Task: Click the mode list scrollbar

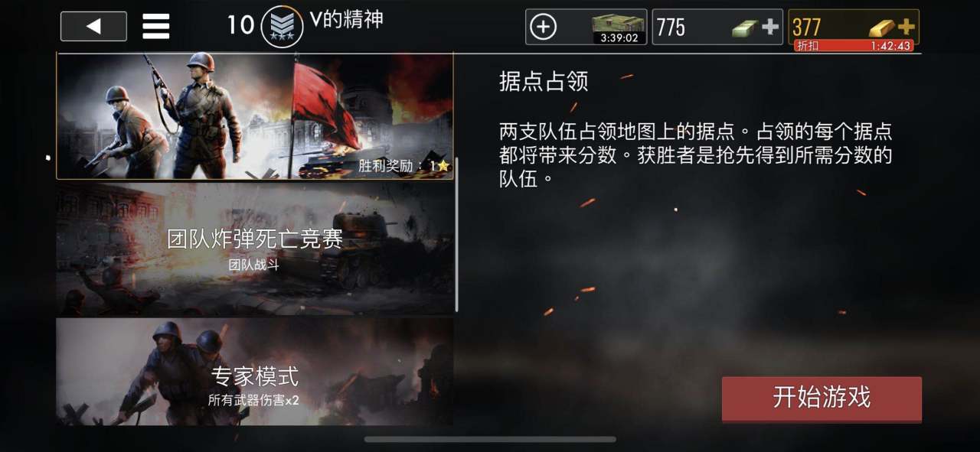Action: [457, 236]
